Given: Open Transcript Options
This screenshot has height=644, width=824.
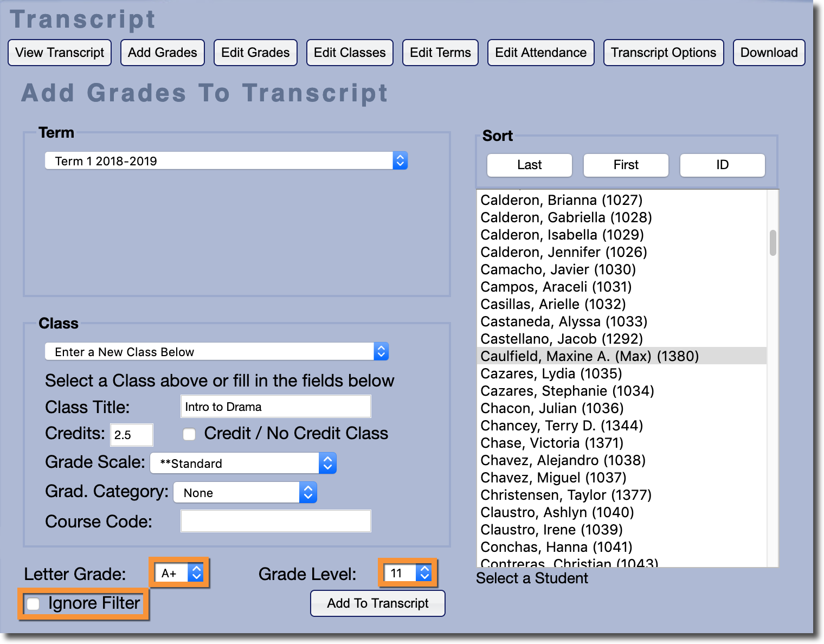Looking at the screenshot, I should [663, 53].
